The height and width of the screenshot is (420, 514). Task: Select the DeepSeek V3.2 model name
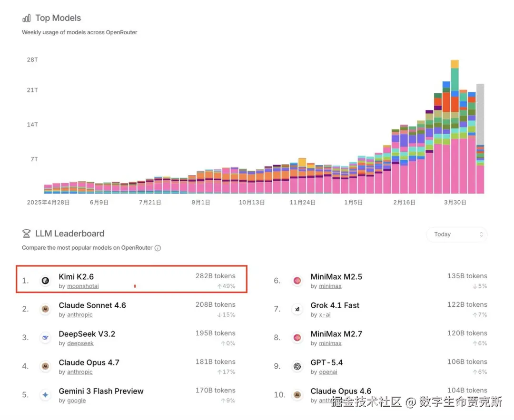click(87, 334)
